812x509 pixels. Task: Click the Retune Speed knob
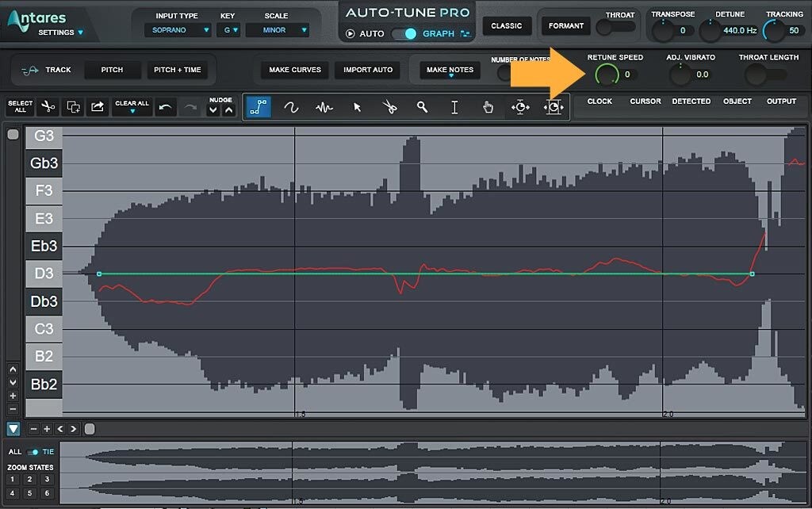(607, 75)
